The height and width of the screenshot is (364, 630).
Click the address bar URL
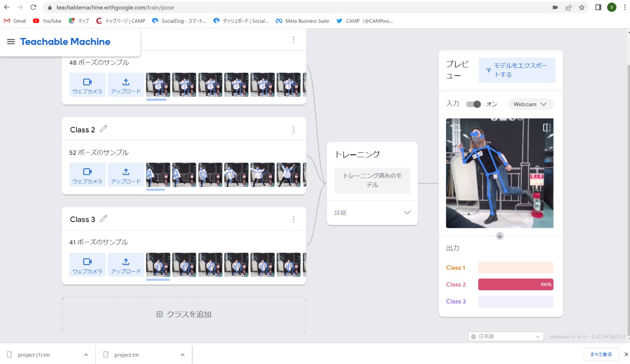click(115, 7)
